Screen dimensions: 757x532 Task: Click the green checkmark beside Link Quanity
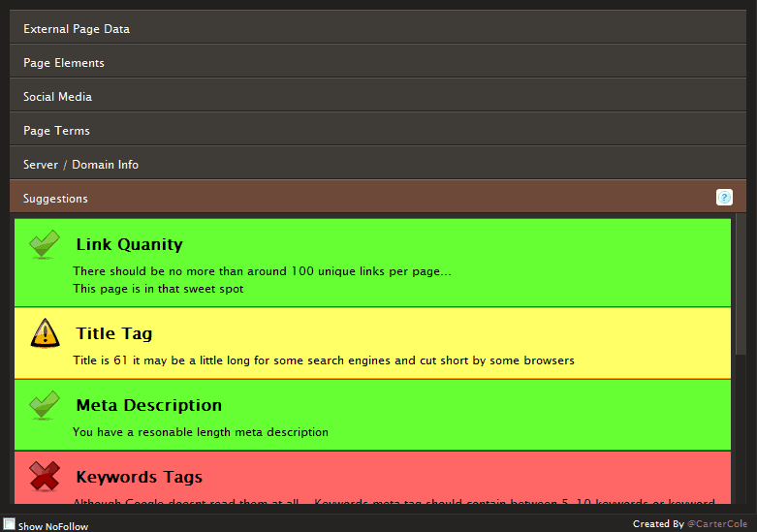click(45, 245)
